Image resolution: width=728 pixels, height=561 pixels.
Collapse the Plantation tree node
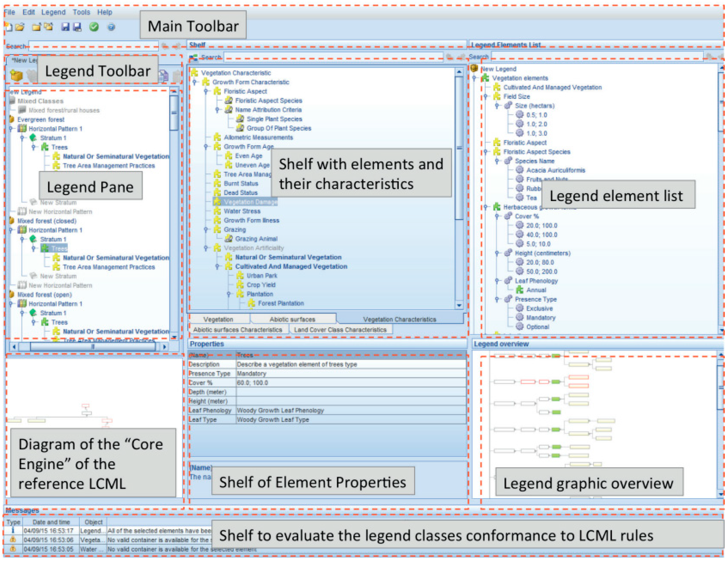[229, 294]
